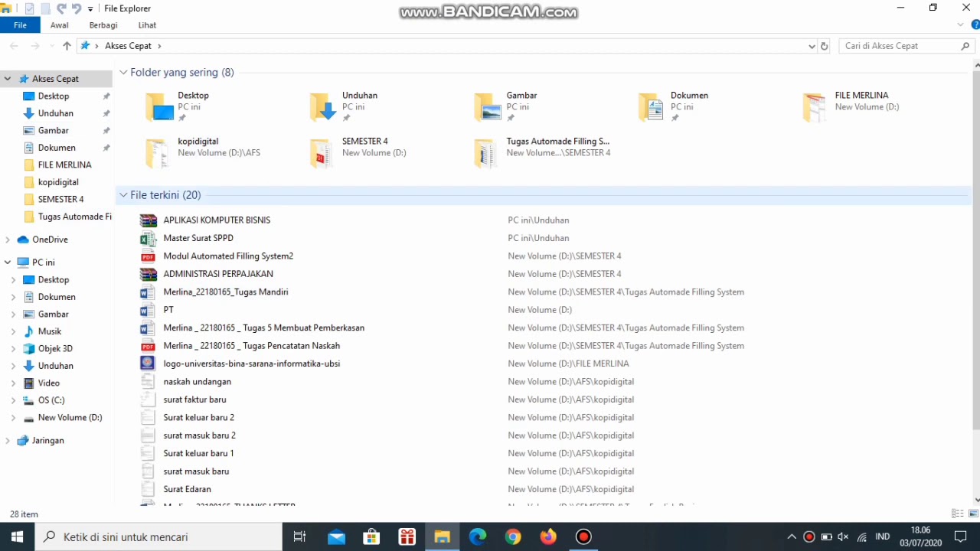This screenshot has width=980, height=551.
Task: Refresh the Akses Cepat view
Action: [x=825, y=46]
